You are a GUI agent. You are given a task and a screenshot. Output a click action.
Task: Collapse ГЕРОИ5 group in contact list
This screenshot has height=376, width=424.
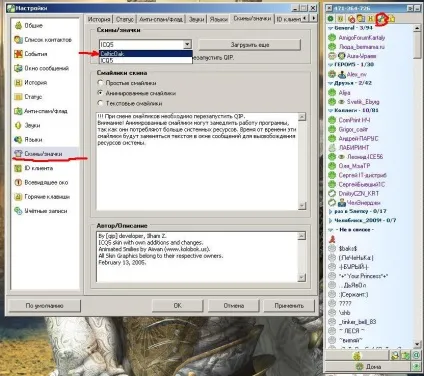click(331, 65)
